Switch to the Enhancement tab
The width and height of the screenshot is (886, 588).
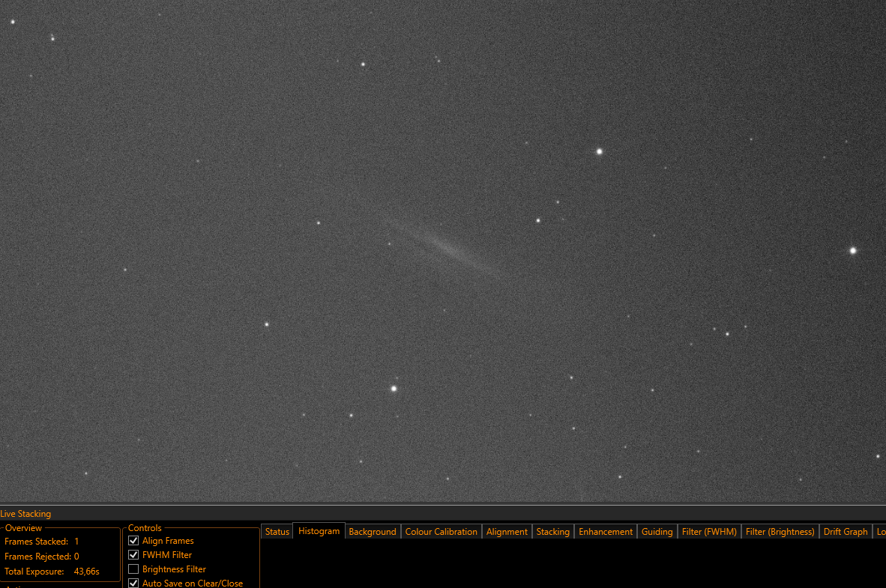(606, 532)
